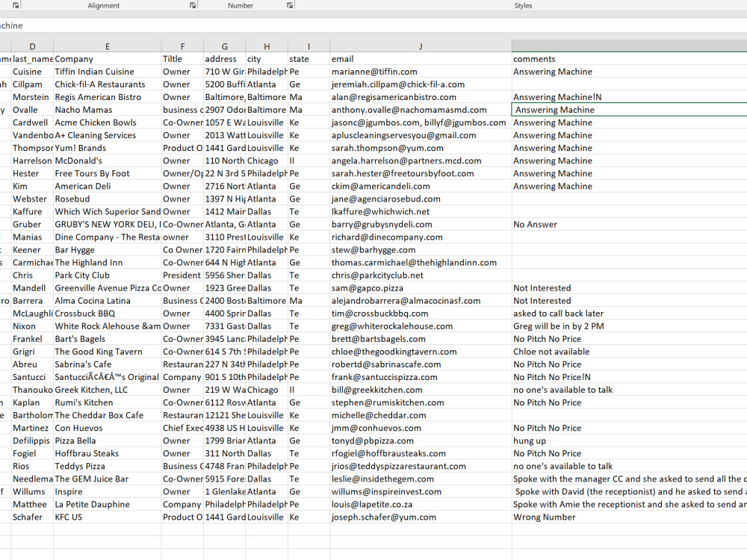Select last name cell 'Morstein'
The height and width of the screenshot is (560, 747).
(x=32, y=97)
